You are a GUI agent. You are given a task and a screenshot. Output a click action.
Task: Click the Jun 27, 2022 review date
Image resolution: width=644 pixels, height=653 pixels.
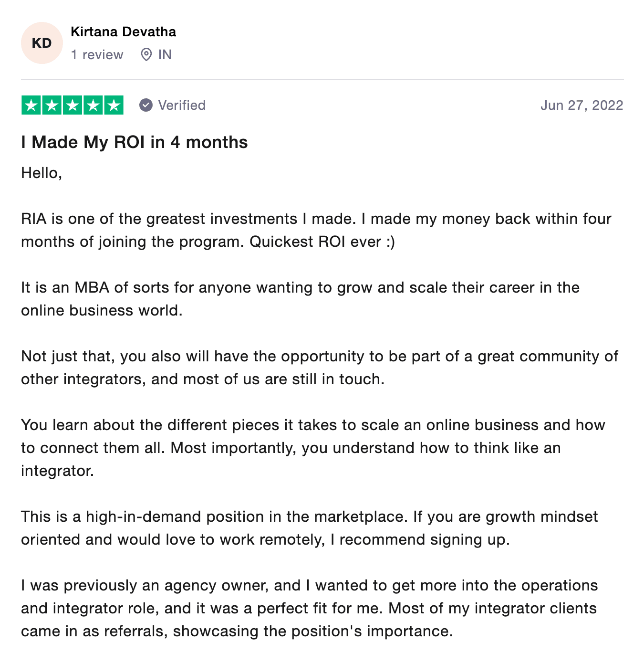[x=582, y=105]
